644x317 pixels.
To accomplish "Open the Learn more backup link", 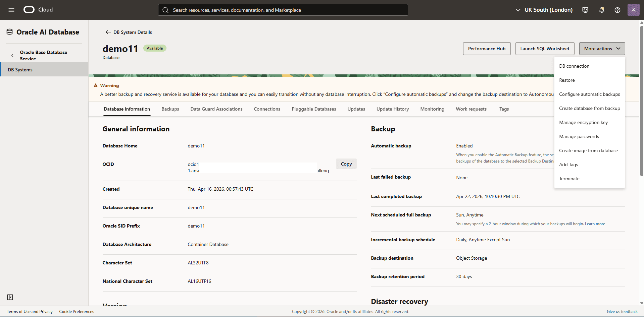I will click(x=595, y=224).
